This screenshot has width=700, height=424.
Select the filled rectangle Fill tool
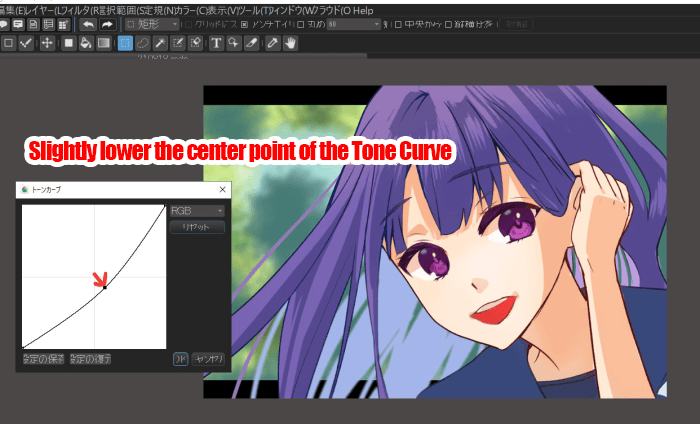pyautogui.click(x=68, y=43)
